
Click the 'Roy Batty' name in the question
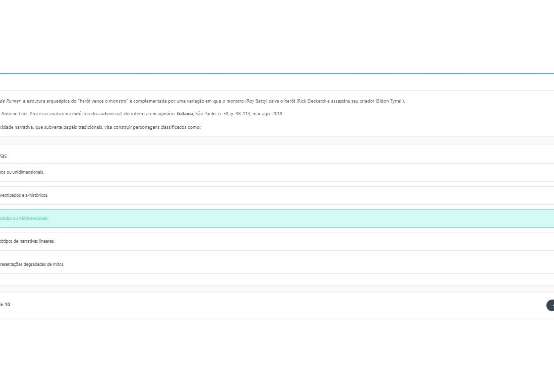click(x=256, y=101)
